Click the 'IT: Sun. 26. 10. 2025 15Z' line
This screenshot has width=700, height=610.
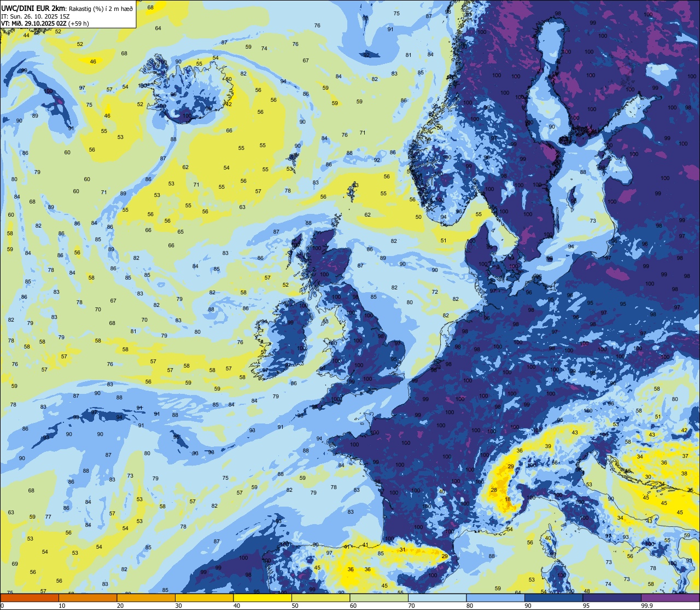[x=36, y=16]
